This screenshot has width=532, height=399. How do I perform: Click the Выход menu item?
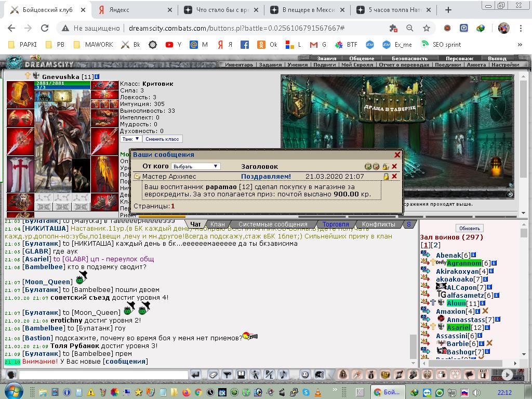click(x=497, y=58)
